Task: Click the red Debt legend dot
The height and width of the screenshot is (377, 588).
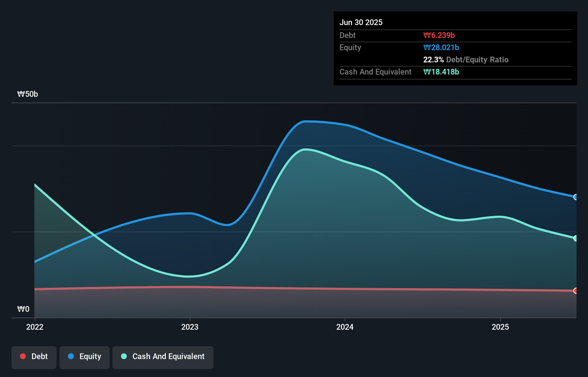Action: [22, 356]
